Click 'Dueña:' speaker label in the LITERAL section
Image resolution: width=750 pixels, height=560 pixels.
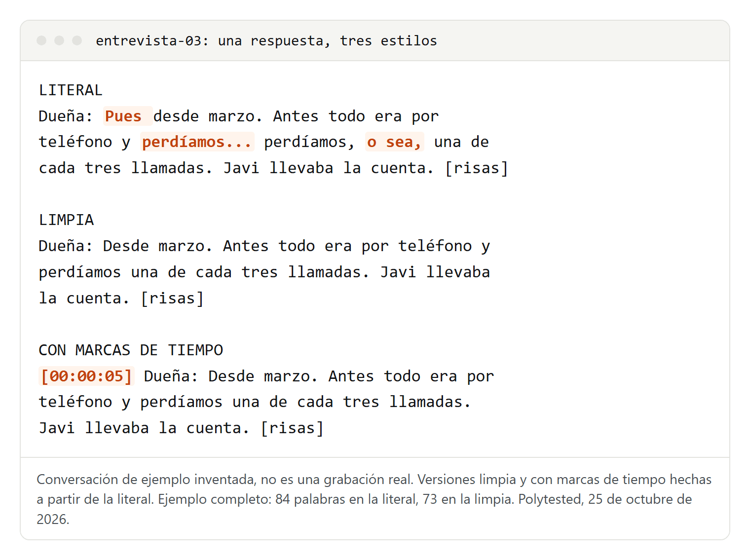[x=66, y=116]
